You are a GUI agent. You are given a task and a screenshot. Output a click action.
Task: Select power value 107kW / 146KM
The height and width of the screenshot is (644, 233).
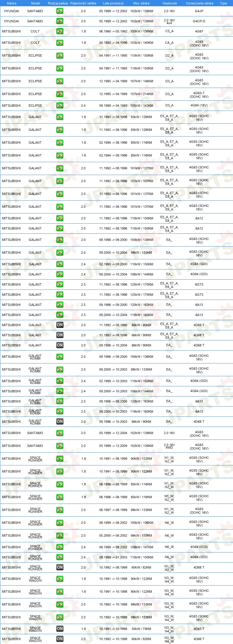click(x=142, y=81)
